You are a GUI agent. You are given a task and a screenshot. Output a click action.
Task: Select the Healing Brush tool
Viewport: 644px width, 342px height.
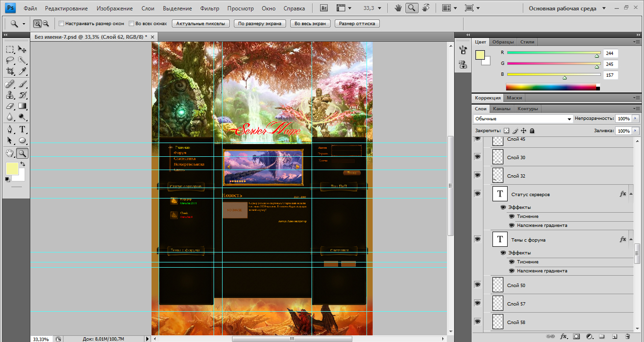point(9,84)
